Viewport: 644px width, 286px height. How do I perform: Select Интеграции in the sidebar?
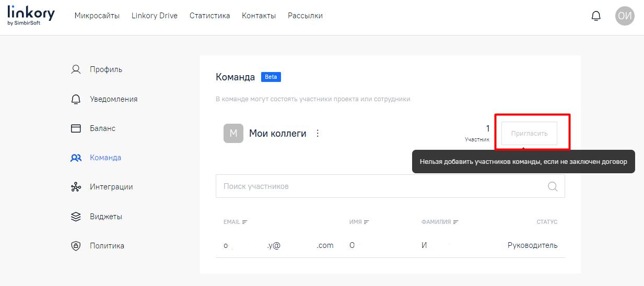click(x=111, y=187)
